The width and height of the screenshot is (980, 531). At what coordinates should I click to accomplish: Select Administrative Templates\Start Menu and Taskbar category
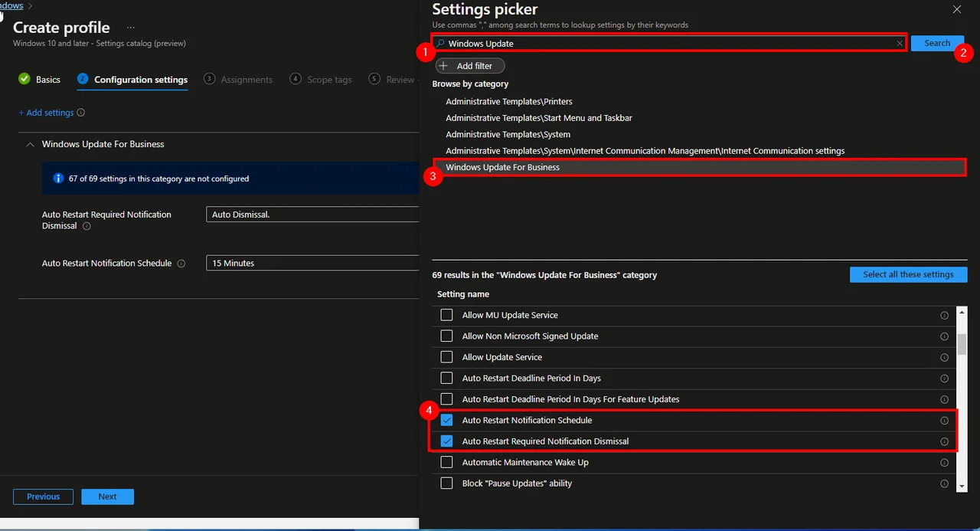pos(539,118)
